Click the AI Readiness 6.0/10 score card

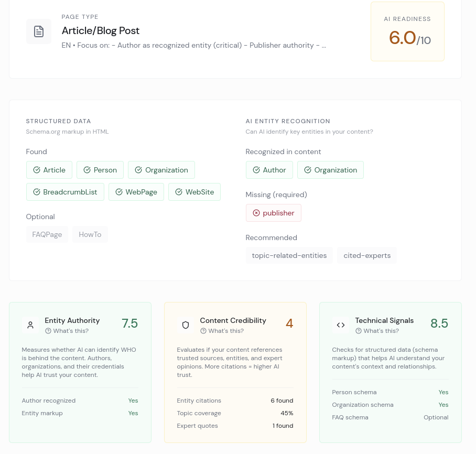pyautogui.click(x=407, y=32)
